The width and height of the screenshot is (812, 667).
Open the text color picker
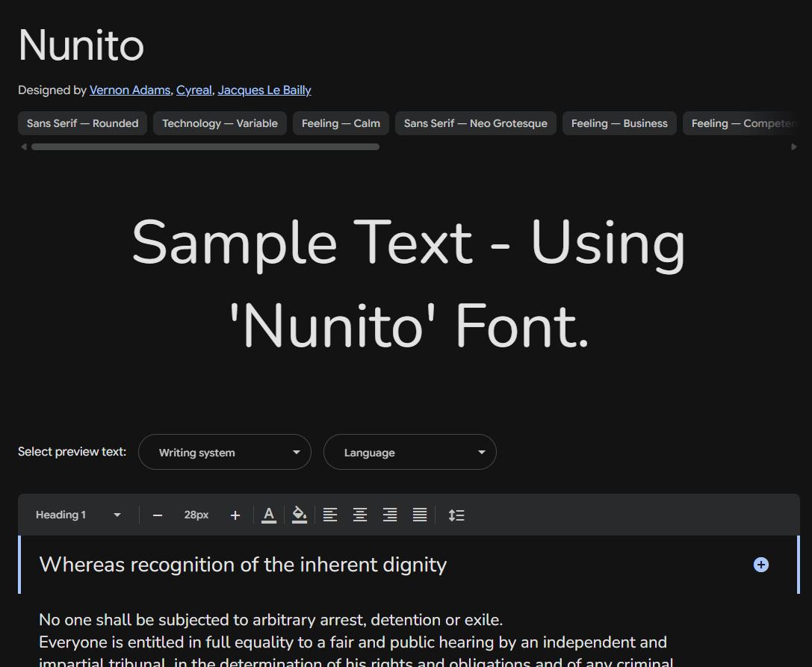click(x=269, y=515)
